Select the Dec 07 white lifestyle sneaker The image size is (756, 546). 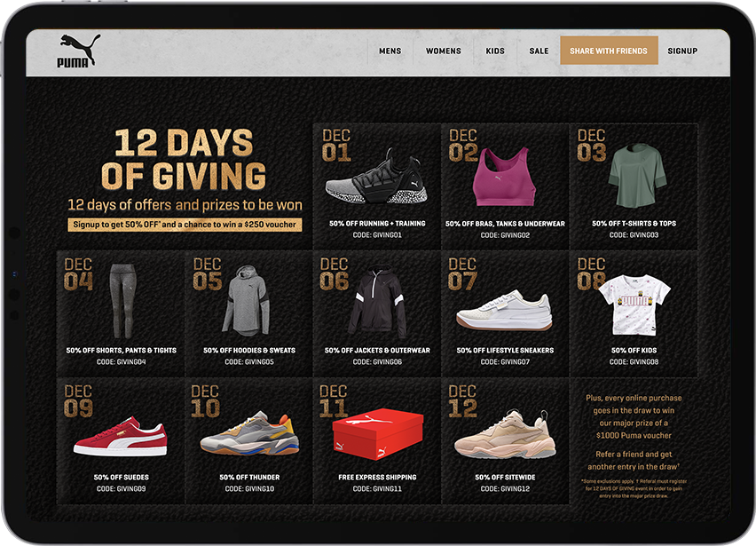point(504,311)
